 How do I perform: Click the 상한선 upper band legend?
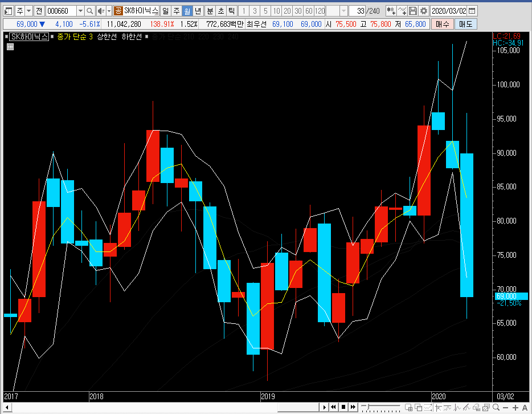(107, 36)
